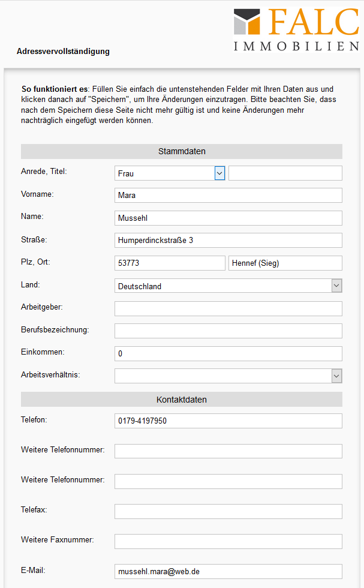The height and width of the screenshot is (588, 364).
Task: Click the Vorname field containing Mara
Action: (228, 196)
